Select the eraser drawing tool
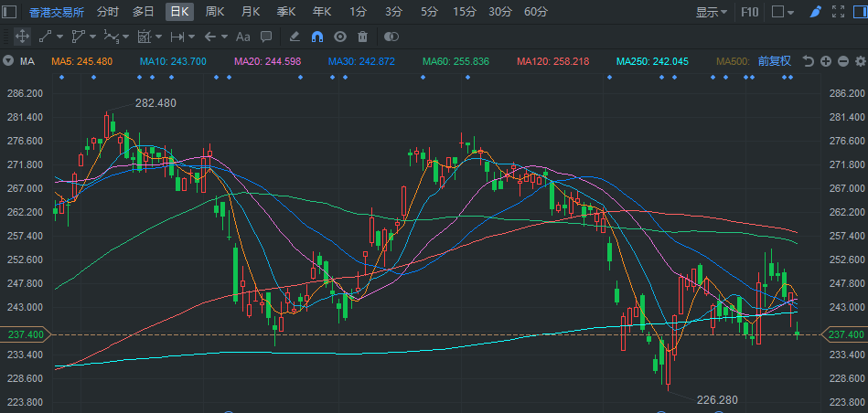The width and height of the screenshot is (868, 413). click(x=295, y=37)
